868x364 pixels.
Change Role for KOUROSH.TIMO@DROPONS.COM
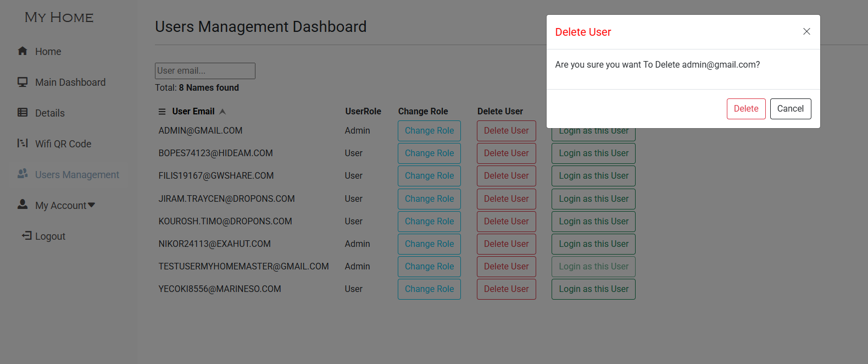429,222
